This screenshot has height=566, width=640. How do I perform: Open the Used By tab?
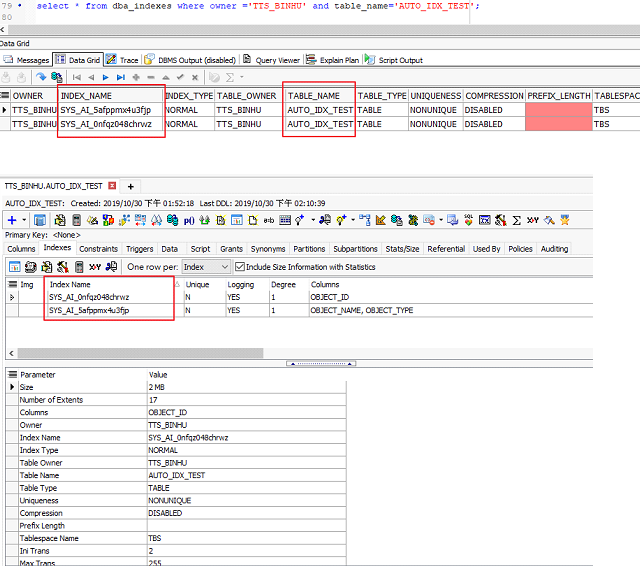coord(486,249)
